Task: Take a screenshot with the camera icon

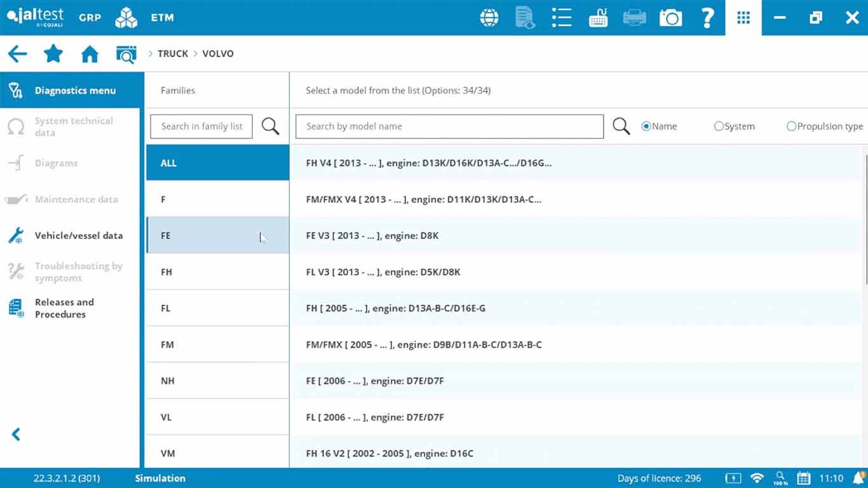Action: pyautogui.click(x=670, y=18)
